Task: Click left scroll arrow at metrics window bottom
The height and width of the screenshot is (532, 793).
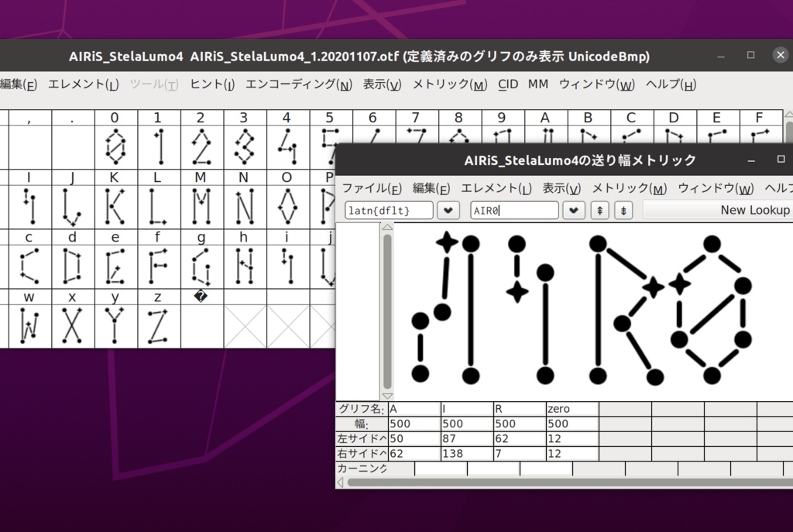Action: (341, 482)
